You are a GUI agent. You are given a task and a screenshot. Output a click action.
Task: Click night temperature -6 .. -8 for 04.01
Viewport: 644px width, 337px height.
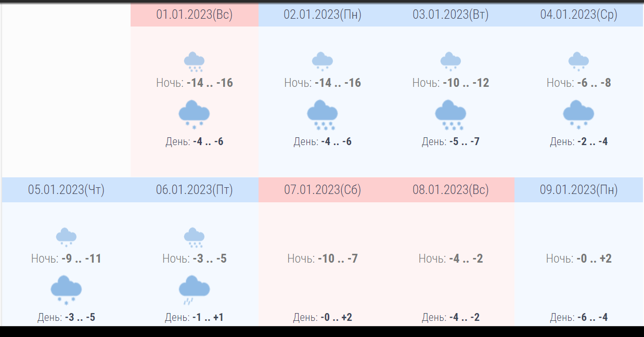594,83
